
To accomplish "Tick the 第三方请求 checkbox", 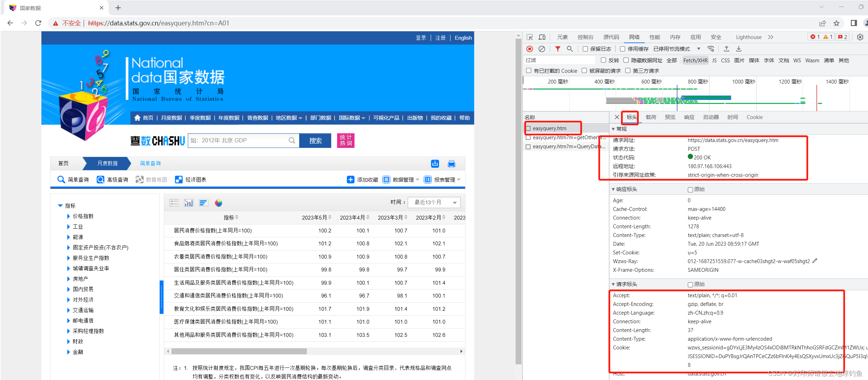I will coord(628,71).
